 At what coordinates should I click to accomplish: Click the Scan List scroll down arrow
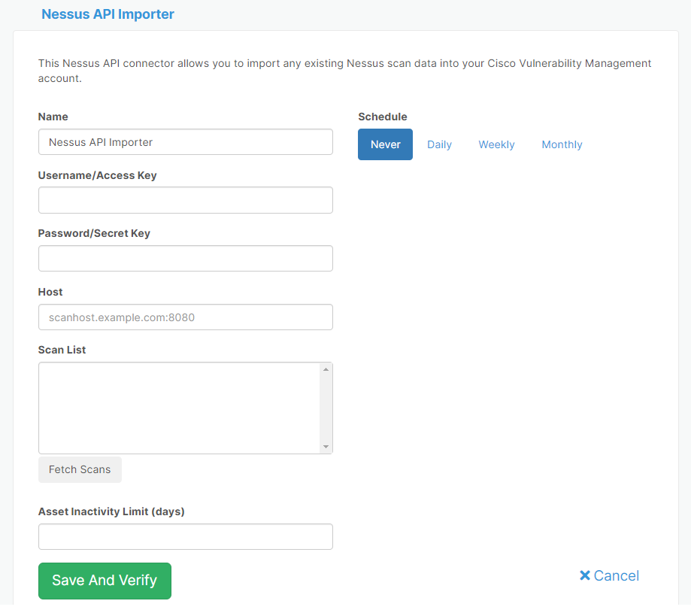tap(326, 447)
